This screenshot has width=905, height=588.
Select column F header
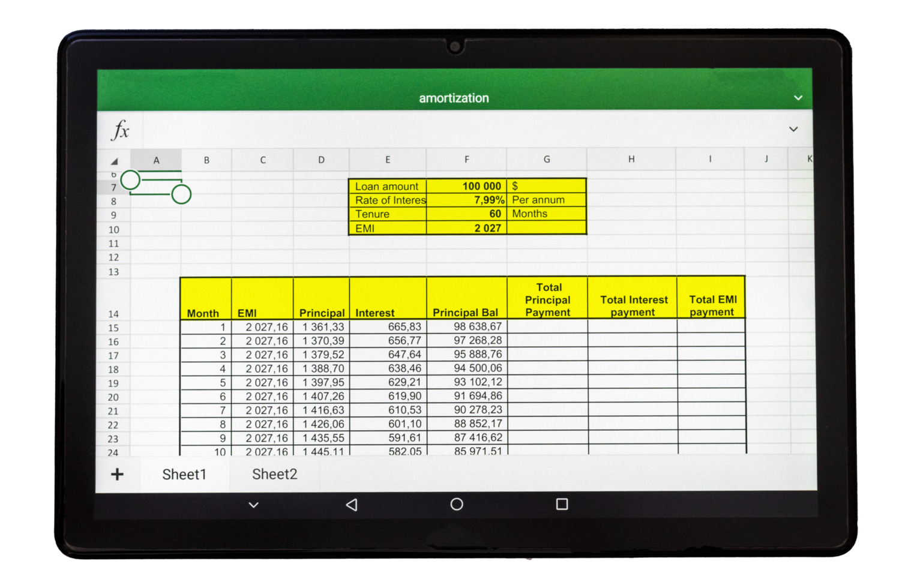click(467, 160)
